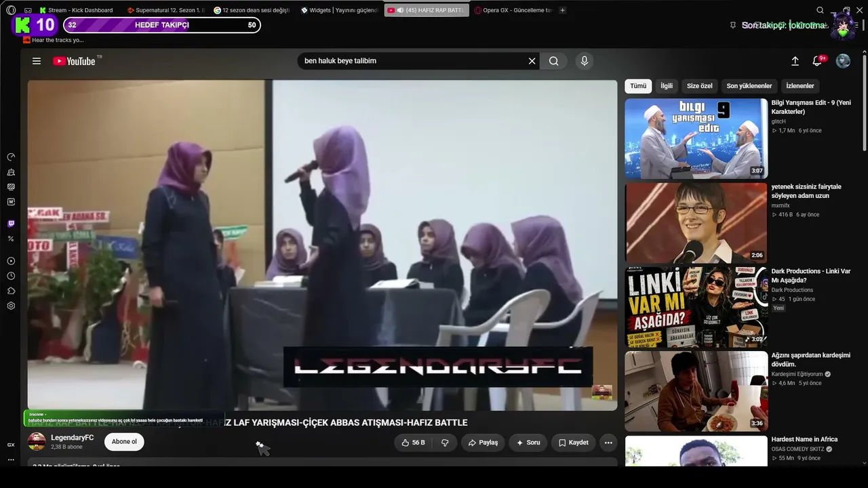The image size is (868, 488).
Task: Open Twitch panel in the sidebar
Action: point(11,224)
